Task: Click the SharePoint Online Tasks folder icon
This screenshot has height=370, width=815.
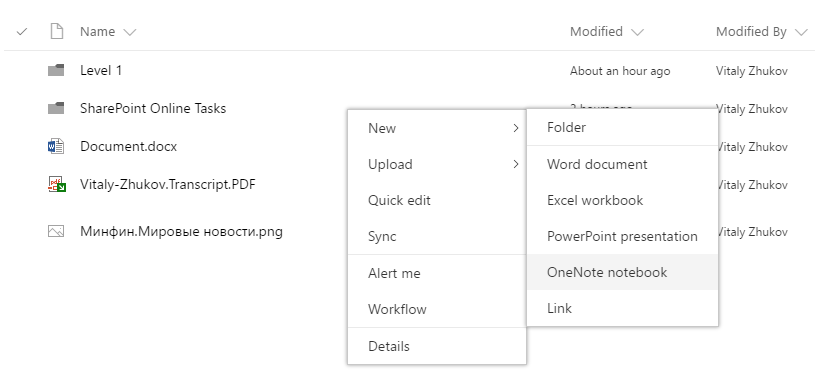Action: tap(56, 108)
